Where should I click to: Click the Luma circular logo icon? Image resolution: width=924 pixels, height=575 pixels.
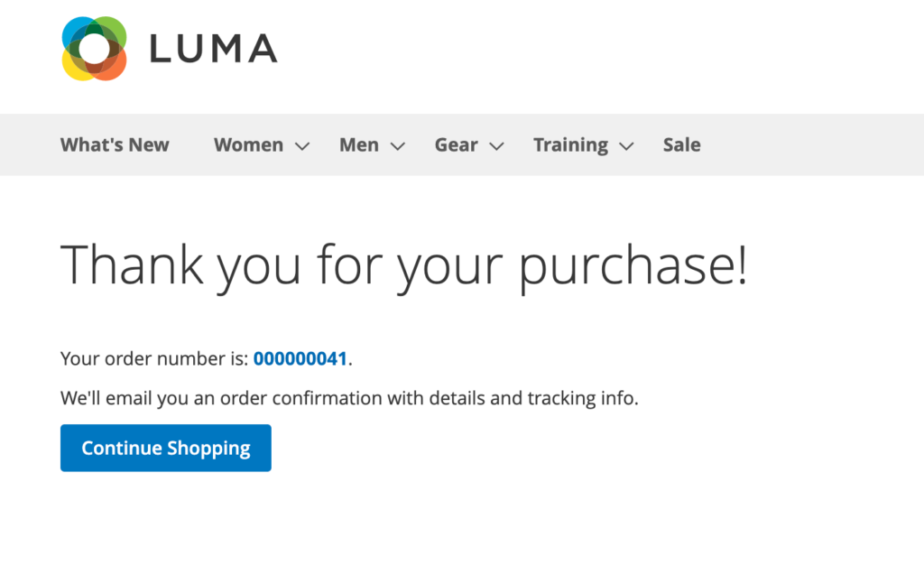[x=94, y=48]
